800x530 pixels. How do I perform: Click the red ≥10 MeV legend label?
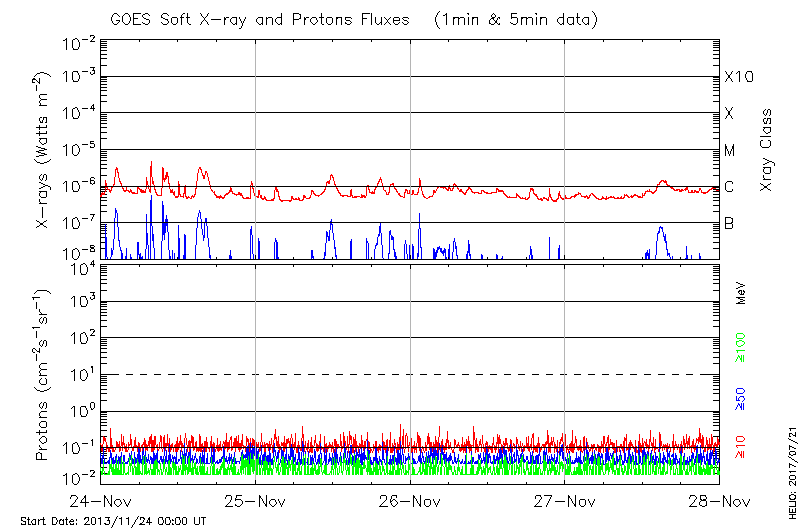[741, 447]
